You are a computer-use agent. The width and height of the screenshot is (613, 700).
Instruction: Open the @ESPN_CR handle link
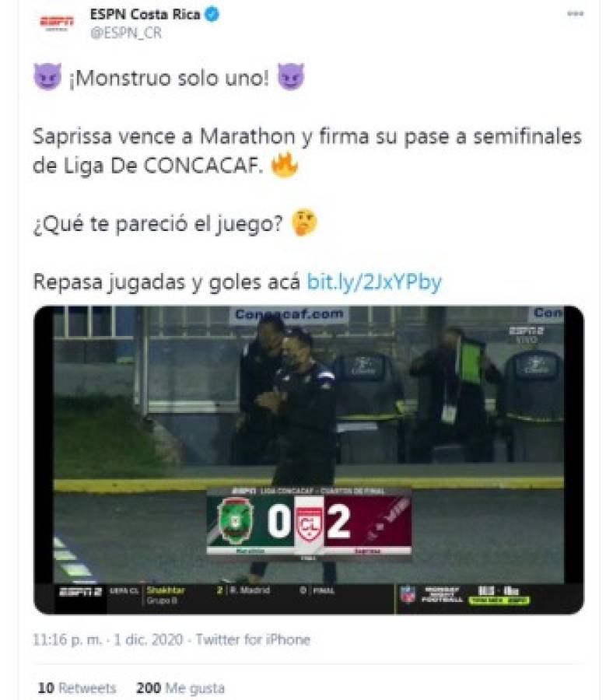[126, 33]
